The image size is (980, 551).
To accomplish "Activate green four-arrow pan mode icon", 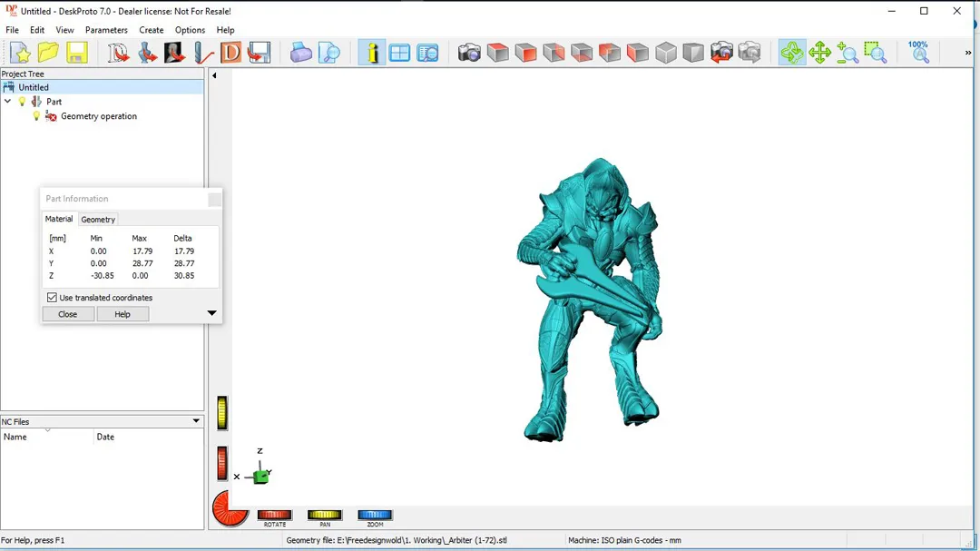I will point(819,53).
